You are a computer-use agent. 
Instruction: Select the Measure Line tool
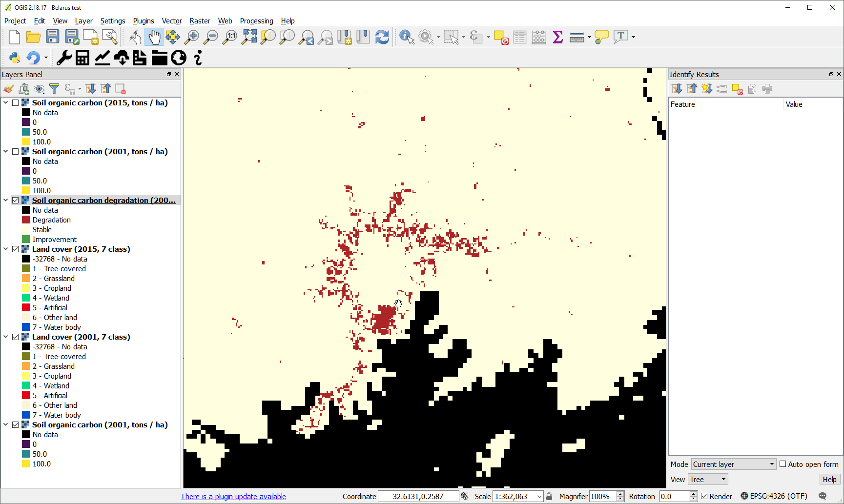(576, 37)
